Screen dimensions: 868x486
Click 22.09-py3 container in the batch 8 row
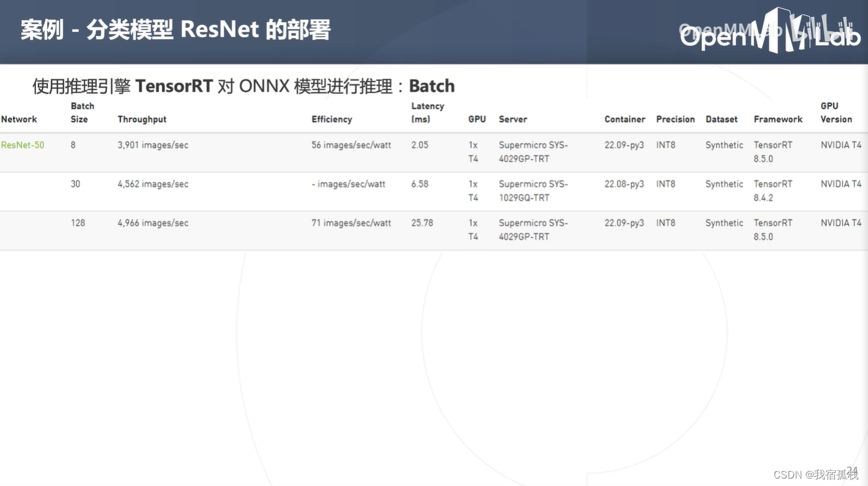[x=624, y=145]
